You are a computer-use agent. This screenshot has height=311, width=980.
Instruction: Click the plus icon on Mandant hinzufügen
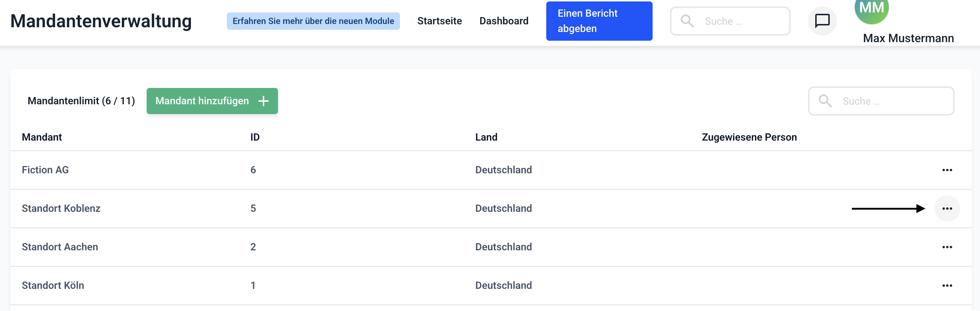click(263, 101)
